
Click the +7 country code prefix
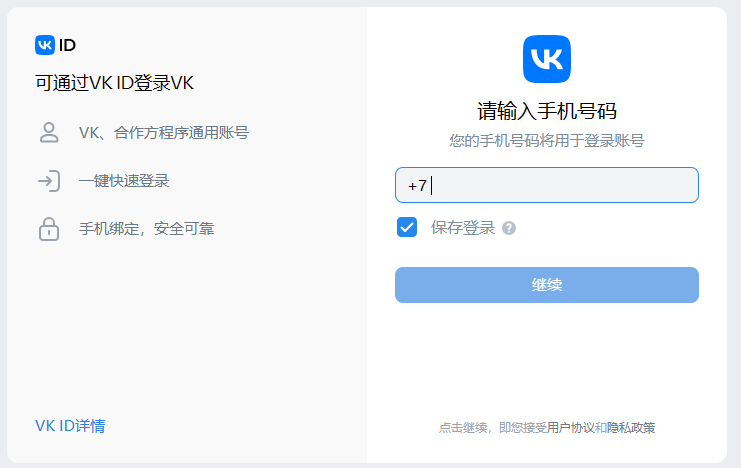[417, 186]
